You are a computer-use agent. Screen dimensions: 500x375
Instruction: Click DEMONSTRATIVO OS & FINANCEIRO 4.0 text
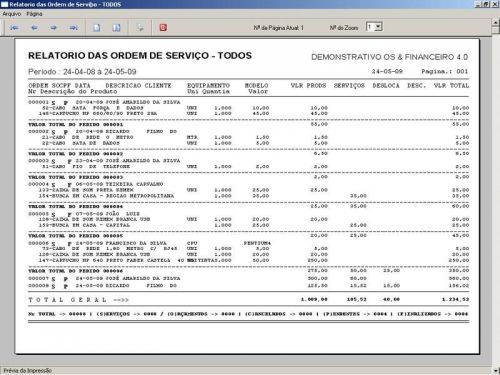(x=389, y=57)
